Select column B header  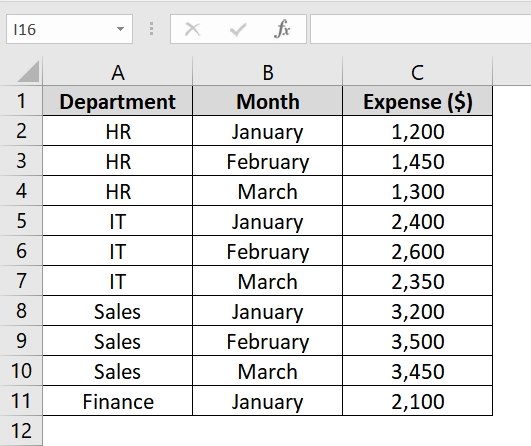tap(268, 71)
